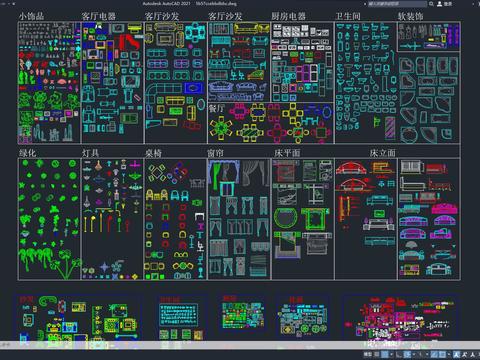Select the 客厅电器 heading in the drawing
This screenshot has height=360, width=480.
point(99,16)
